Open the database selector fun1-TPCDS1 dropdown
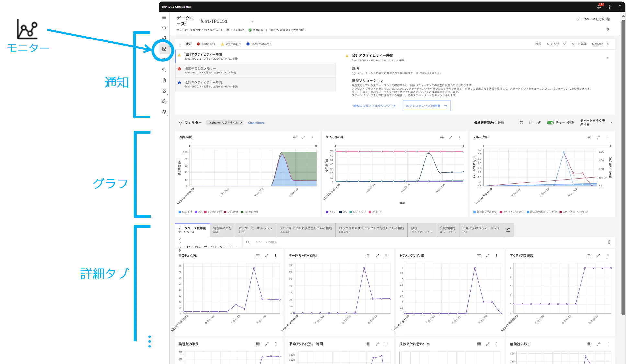626x364 pixels. 227,21
